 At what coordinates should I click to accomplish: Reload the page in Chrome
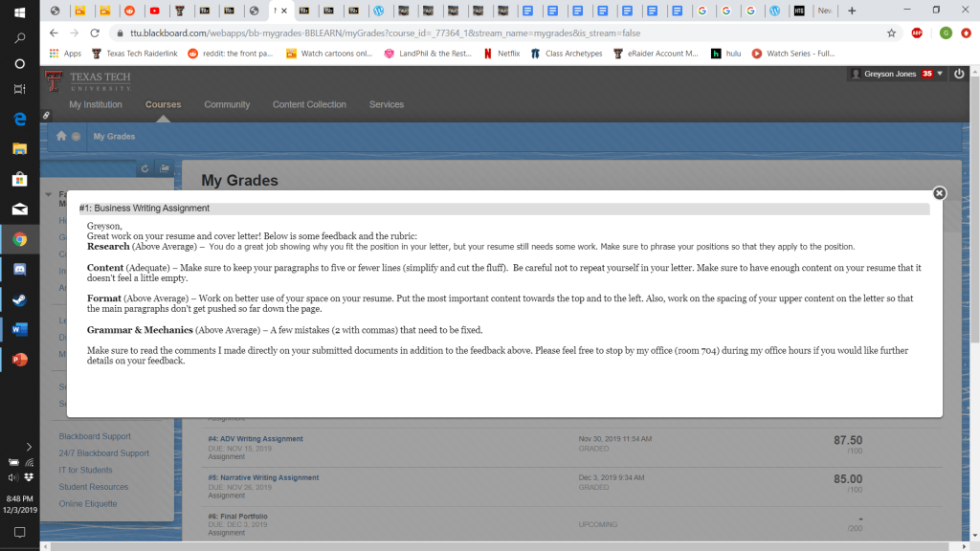click(94, 33)
